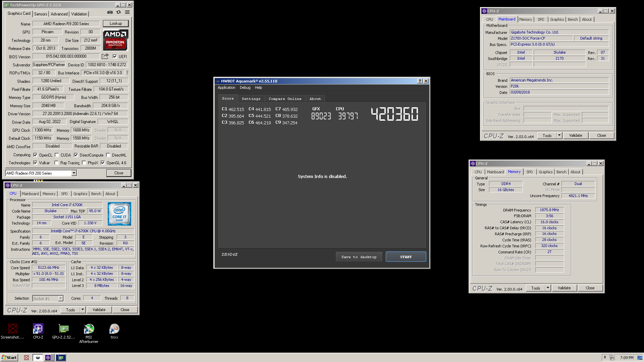Switch to the Advanced tab in GPU-Z
Viewport: 644px width, 362px height.
tap(59, 14)
